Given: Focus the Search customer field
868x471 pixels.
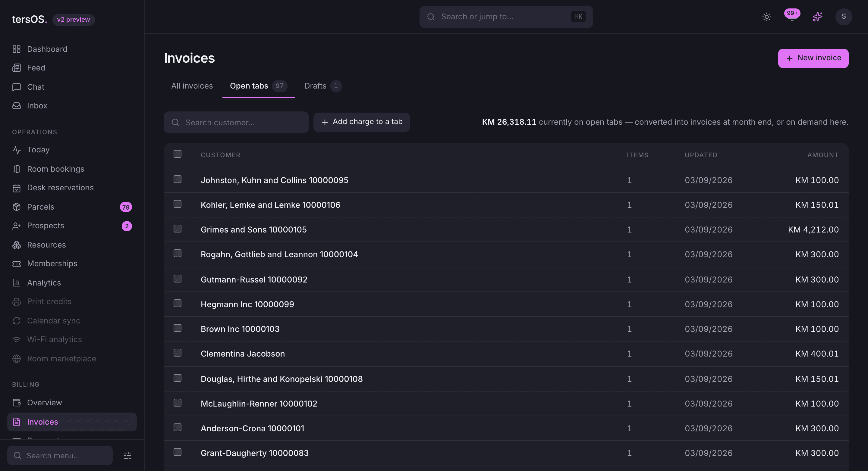Looking at the screenshot, I should point(236,123).
